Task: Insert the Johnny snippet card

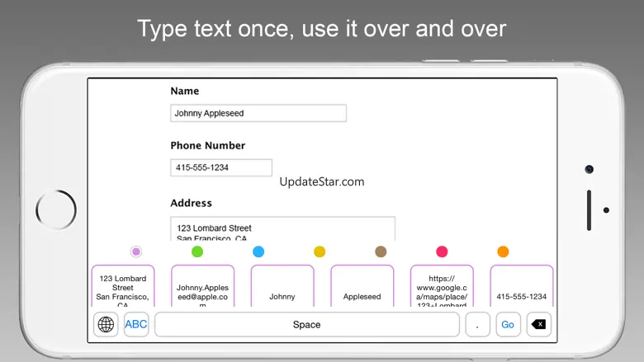Action: click(282, 286)
